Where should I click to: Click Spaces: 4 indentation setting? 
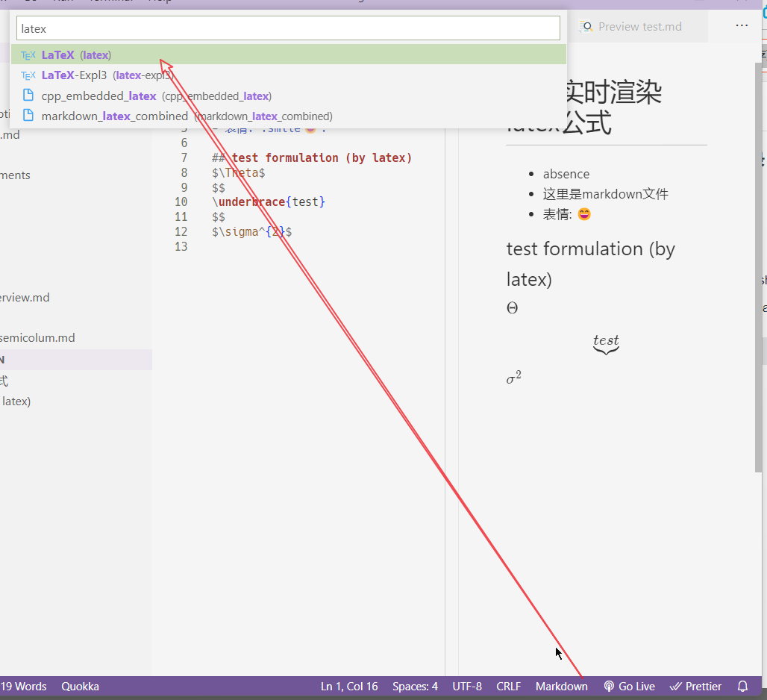415,686
